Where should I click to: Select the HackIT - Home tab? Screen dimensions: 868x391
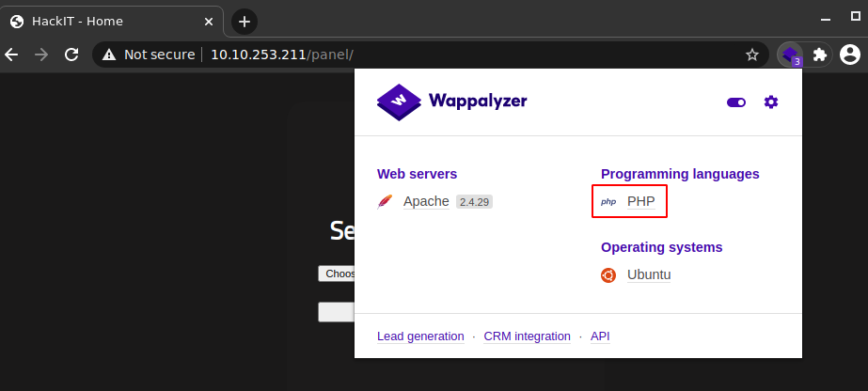[x=112, y=22]
